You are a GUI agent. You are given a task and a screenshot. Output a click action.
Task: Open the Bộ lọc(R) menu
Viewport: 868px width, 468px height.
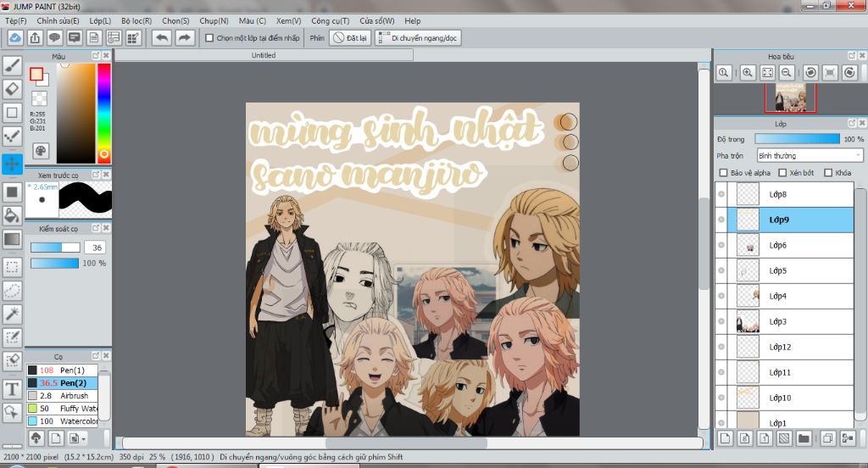(x=136, y=20)
